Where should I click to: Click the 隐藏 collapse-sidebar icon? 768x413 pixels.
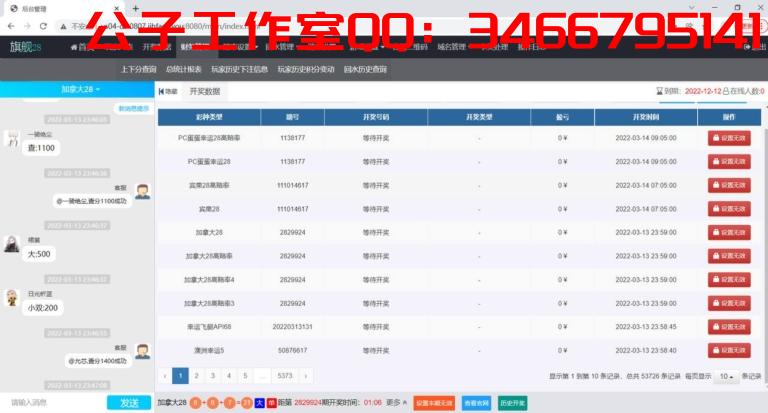pyautogui.click(x=168, y=92)
